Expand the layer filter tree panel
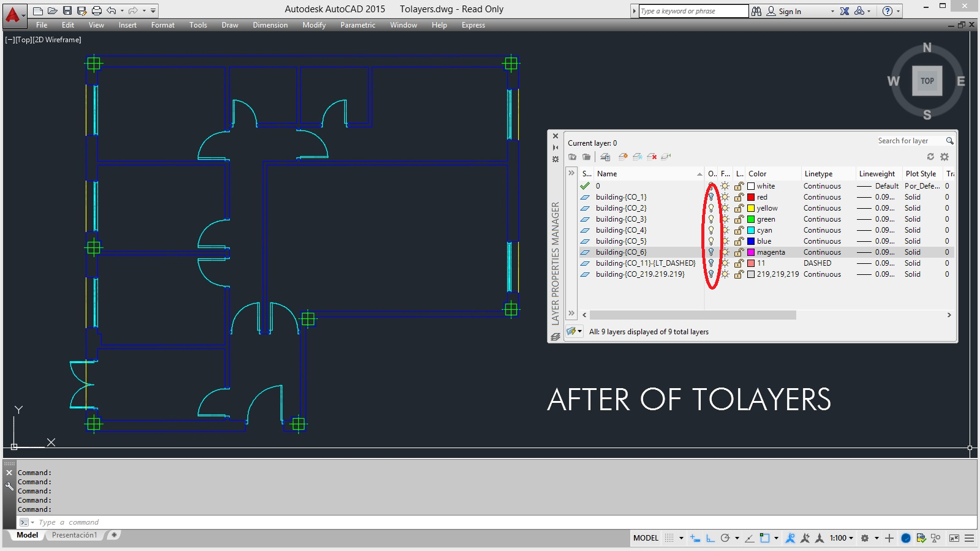 click(x=571, y=173)
